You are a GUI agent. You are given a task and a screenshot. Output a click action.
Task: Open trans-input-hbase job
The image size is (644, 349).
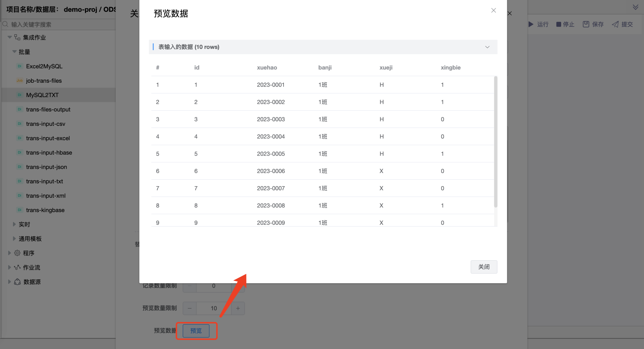(49, 153)
